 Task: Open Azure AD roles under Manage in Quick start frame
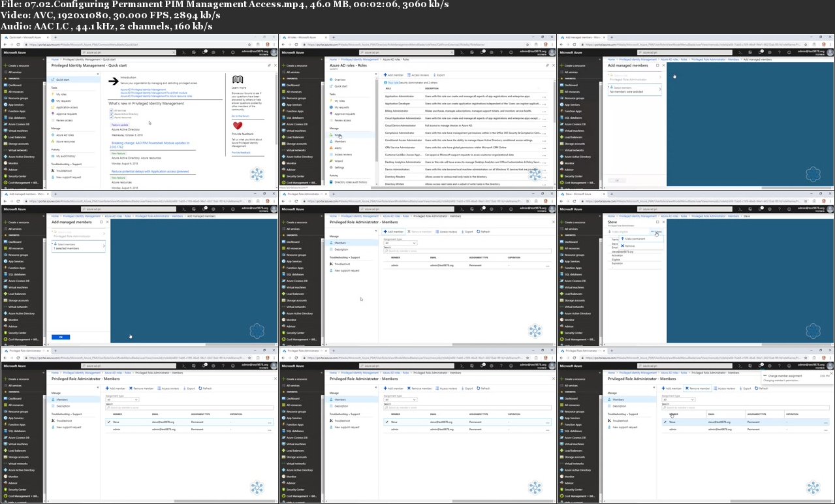[x=65, y=135]
